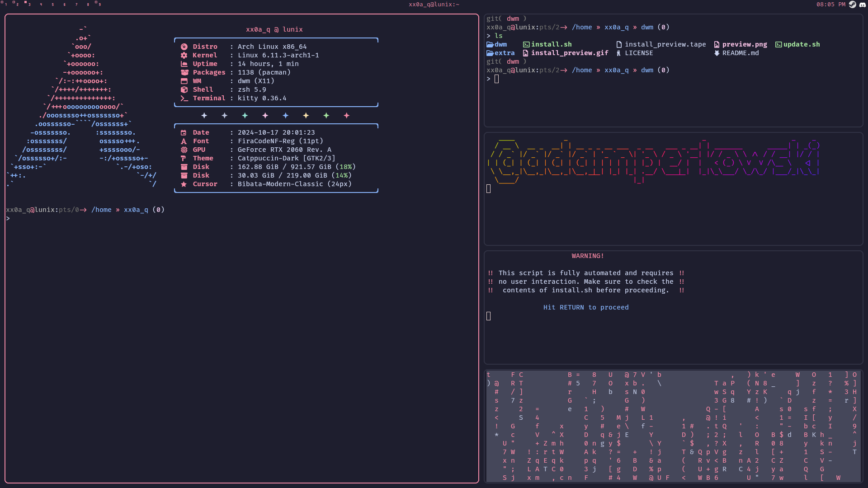Click the WARNING! heading in install terminal
868x488 pixels.
[588, 256]
